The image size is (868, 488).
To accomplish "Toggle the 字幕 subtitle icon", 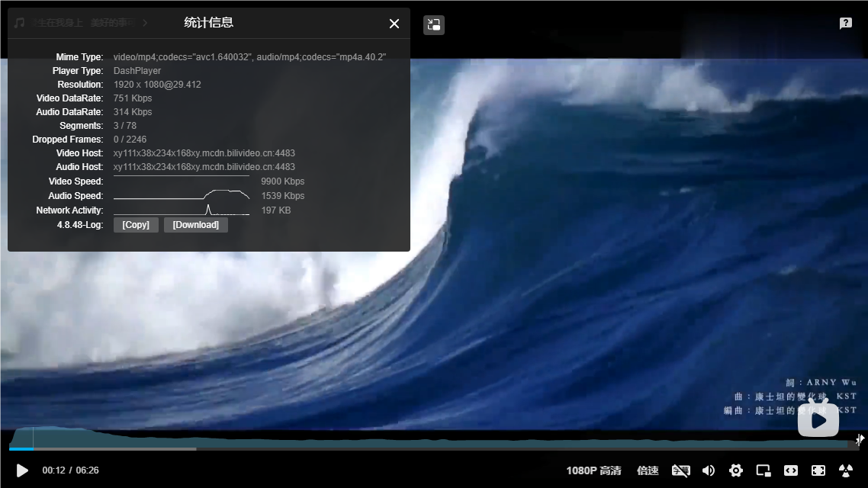I will pyautogui.click(x=681, y=470).
